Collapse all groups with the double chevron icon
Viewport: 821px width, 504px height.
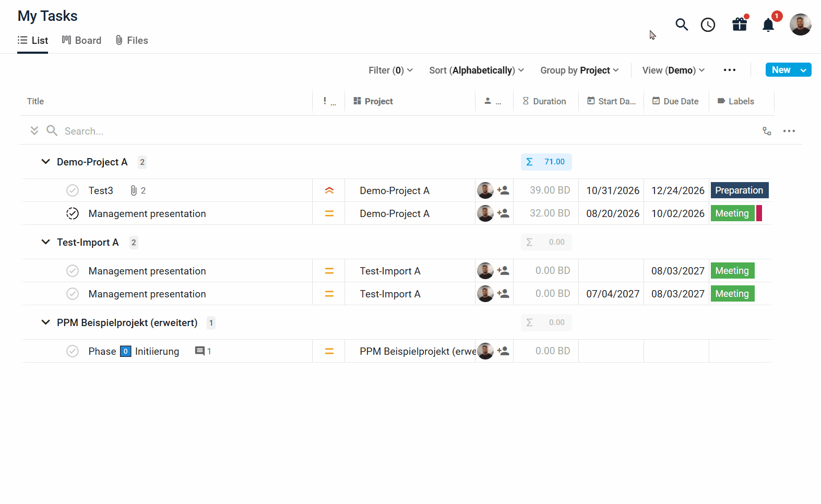[x=34, y=130]
